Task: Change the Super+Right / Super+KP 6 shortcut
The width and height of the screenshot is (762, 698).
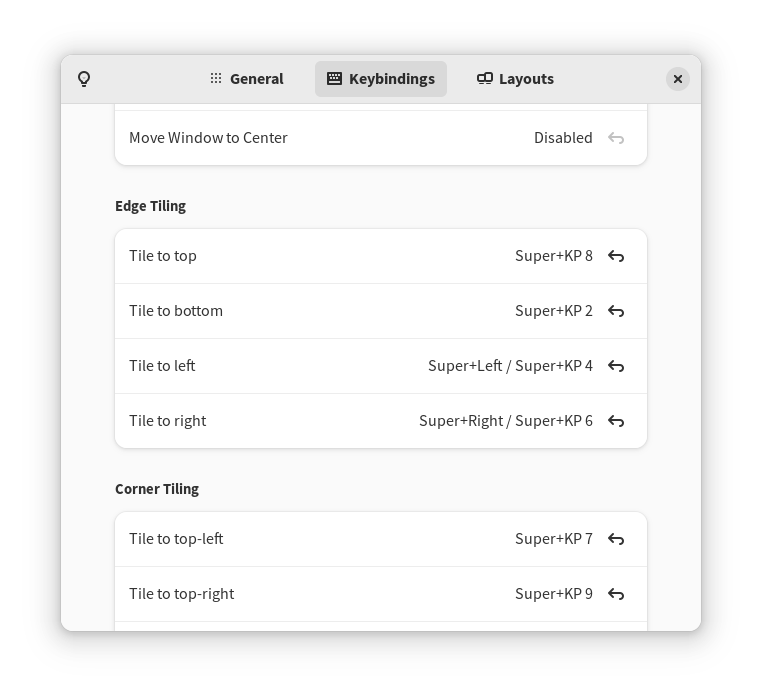Action: pos(505,421)
